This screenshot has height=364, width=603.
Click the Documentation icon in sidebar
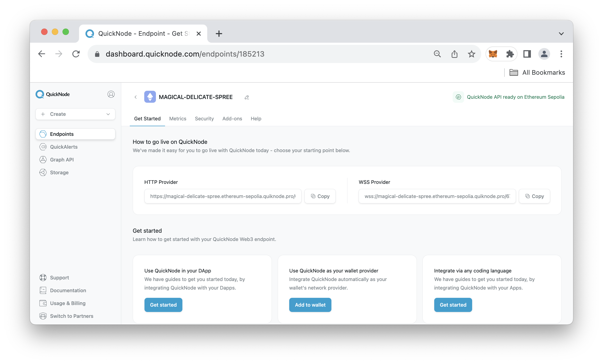tap(43, 290)
